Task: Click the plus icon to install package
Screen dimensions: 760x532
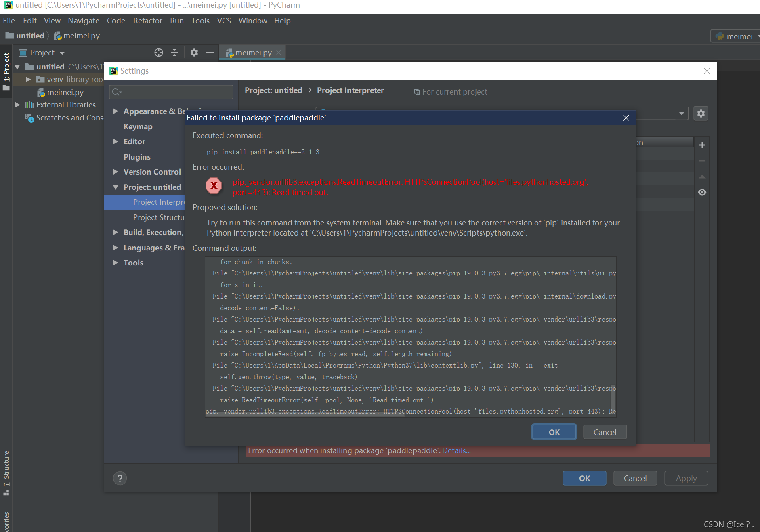Action: coord(702,145)
